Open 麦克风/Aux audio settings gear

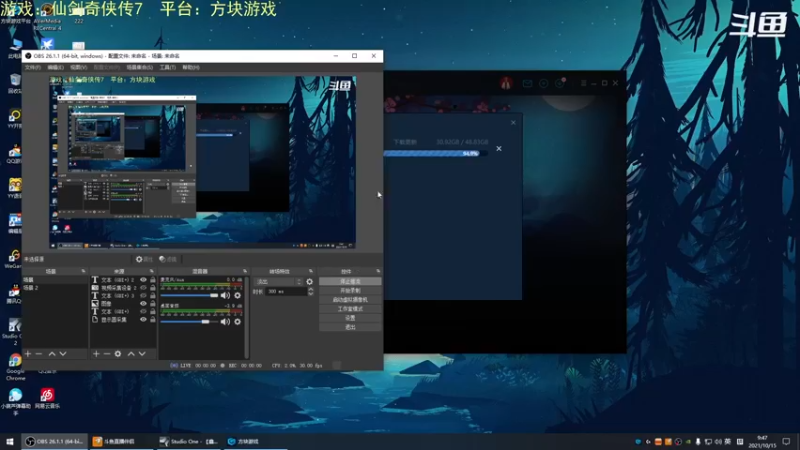[238, 295]
